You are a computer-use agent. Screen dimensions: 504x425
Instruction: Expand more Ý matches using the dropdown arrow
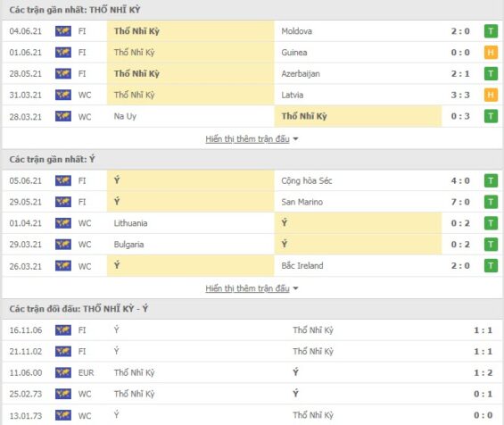click(x=296, y=288)
